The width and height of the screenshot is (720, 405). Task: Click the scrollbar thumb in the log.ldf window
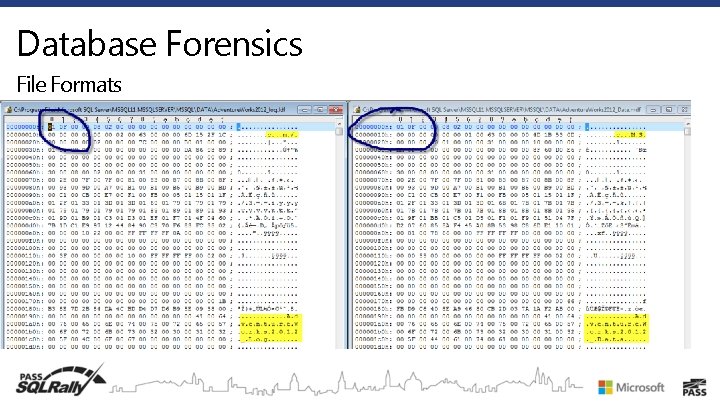point(339,131)
